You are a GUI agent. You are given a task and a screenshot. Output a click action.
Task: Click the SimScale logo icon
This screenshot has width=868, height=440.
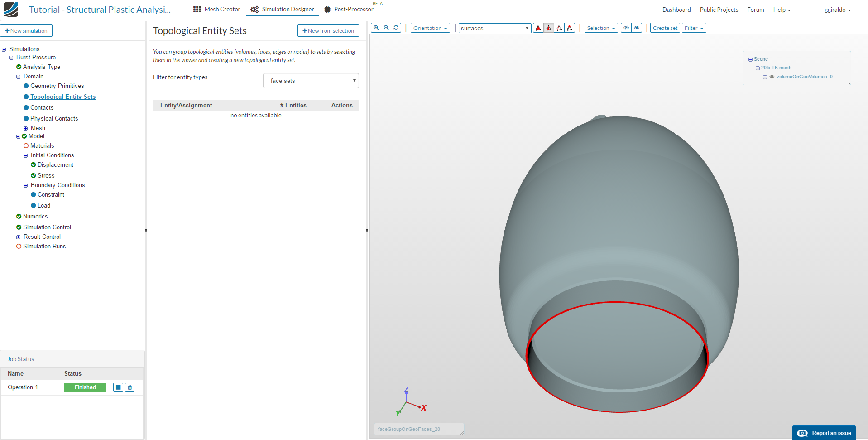11,10
